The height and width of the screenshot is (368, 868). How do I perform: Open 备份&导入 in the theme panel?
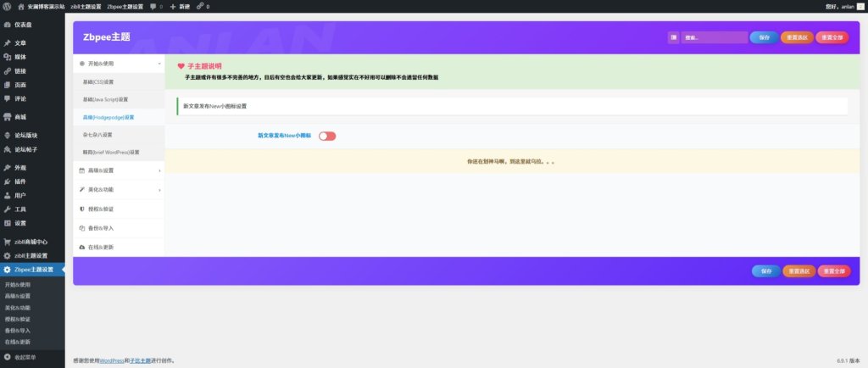tap(100, 227)
